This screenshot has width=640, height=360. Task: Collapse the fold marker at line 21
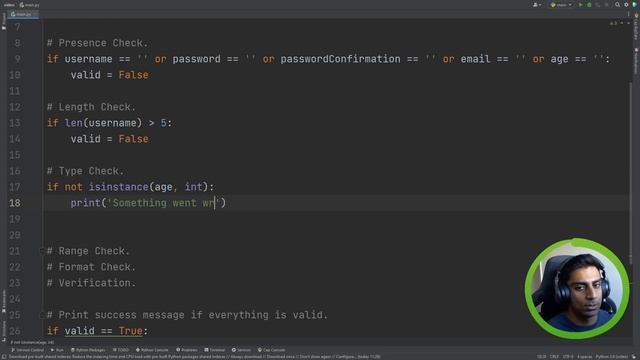tap(41, 251)
